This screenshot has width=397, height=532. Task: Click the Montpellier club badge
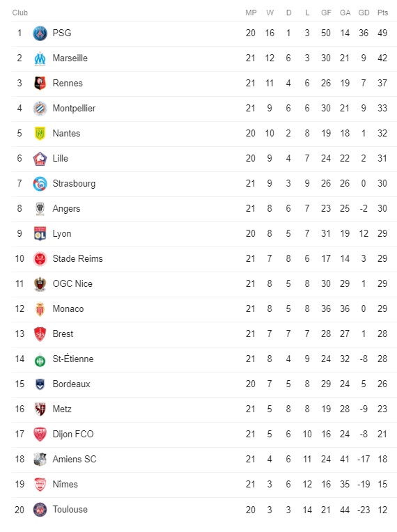click(x=40, y=108)
